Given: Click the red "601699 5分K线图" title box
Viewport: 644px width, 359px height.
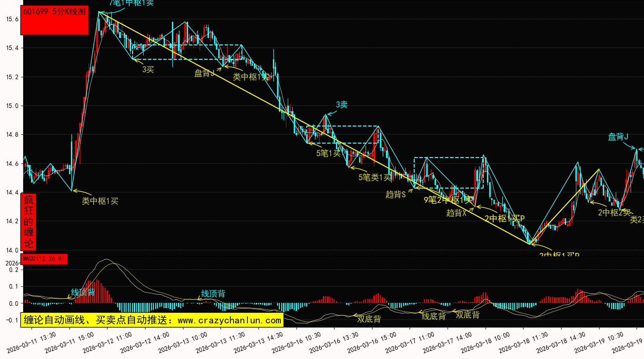Looking at the screenshot, I should (x=54, y=20).
